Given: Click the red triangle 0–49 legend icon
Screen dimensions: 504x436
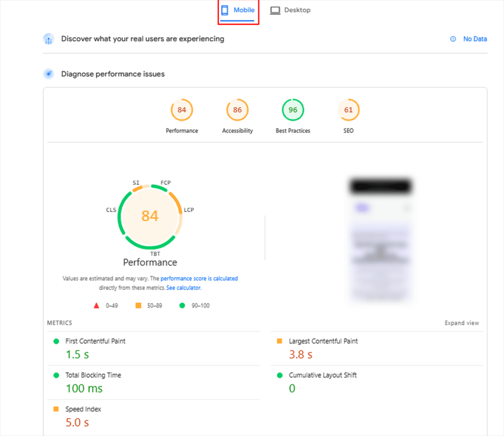Looking at the screenshot, I should click(96, 305).
